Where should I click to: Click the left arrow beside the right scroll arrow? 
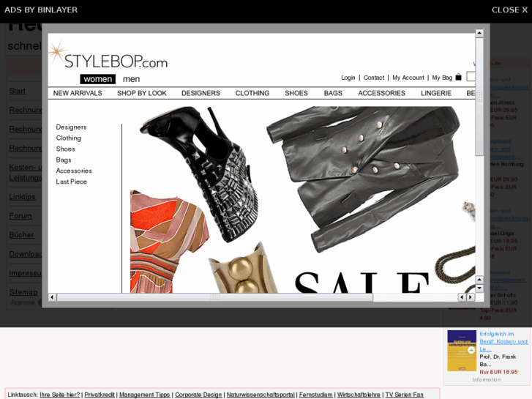coord(462,297)
